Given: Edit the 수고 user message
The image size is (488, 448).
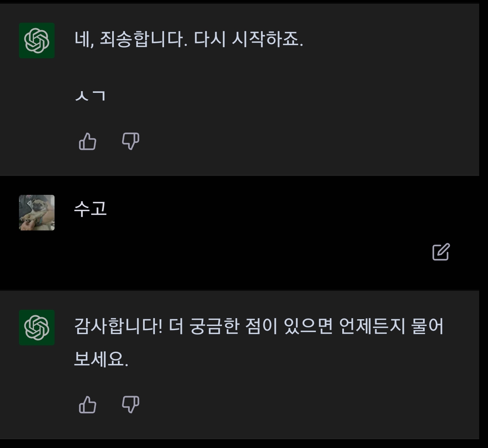Looking at the screenshot, I should coord(441,252).
